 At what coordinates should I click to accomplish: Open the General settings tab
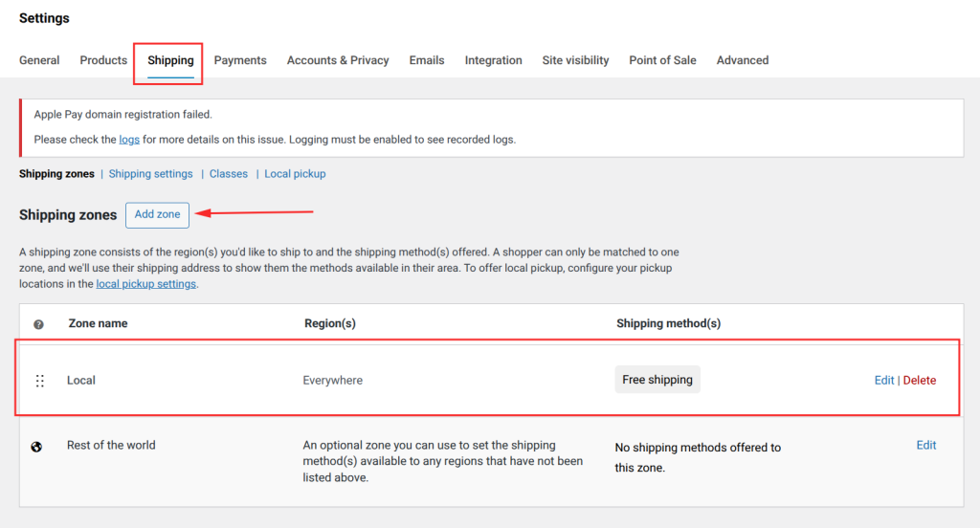39,60
